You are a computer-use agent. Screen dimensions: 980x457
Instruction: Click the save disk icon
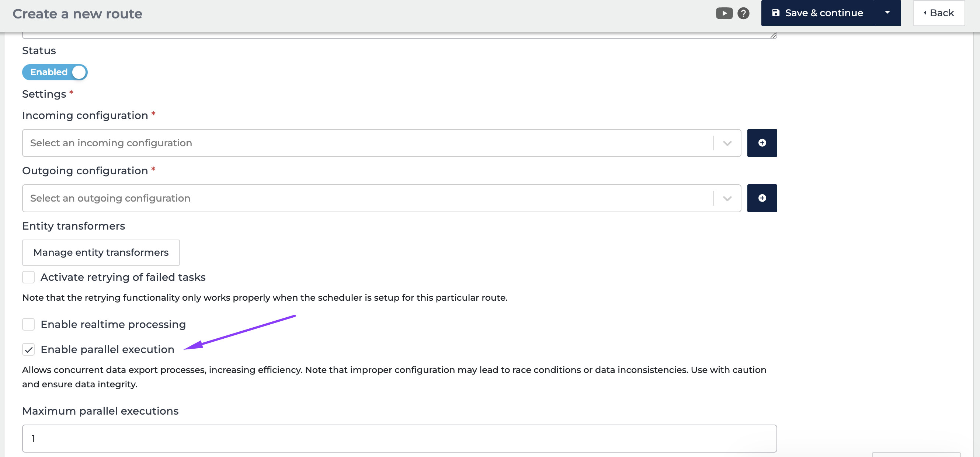[775, 13]
